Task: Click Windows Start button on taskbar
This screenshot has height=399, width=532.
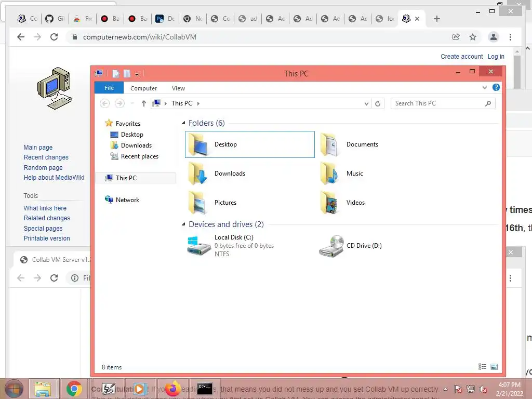Action: (14, 389)
